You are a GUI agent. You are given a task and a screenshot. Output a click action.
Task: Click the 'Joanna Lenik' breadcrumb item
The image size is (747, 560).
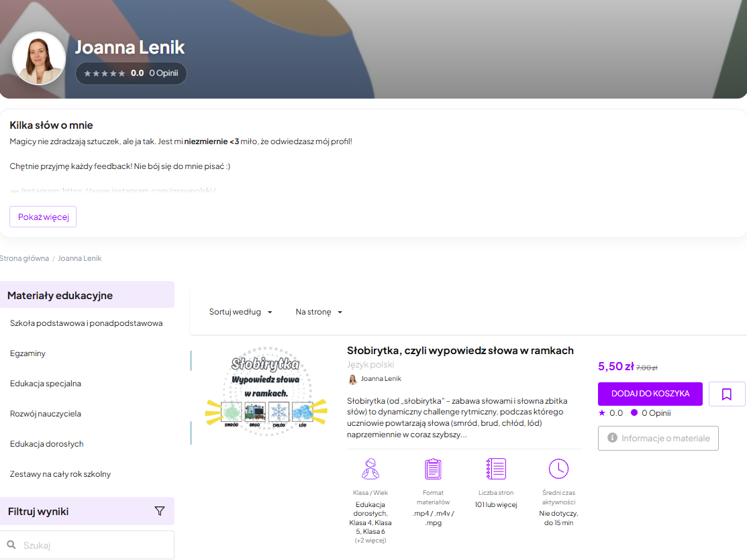pos(80,258)
